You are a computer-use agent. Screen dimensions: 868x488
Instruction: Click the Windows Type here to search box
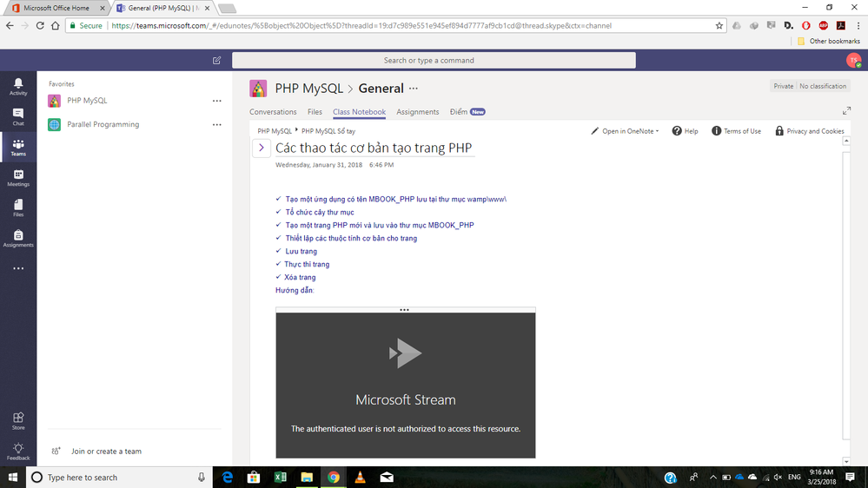(119, 477)
